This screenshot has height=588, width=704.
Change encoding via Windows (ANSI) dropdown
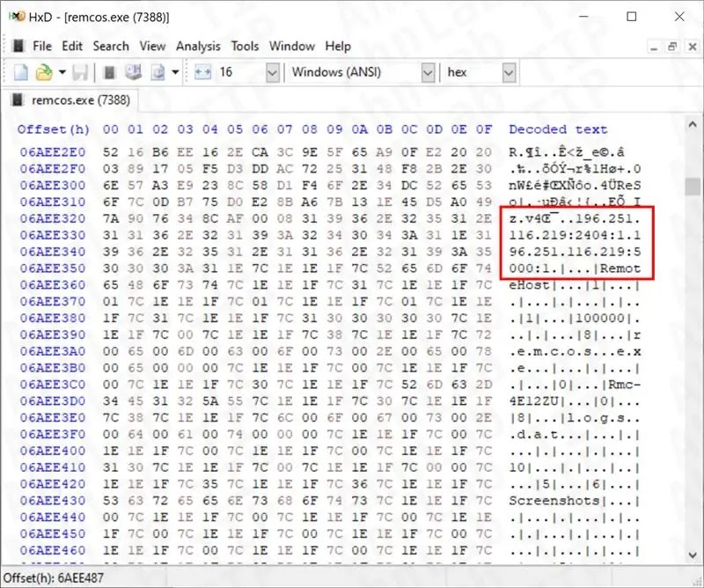pyautogui.click(x=427, y=72)
